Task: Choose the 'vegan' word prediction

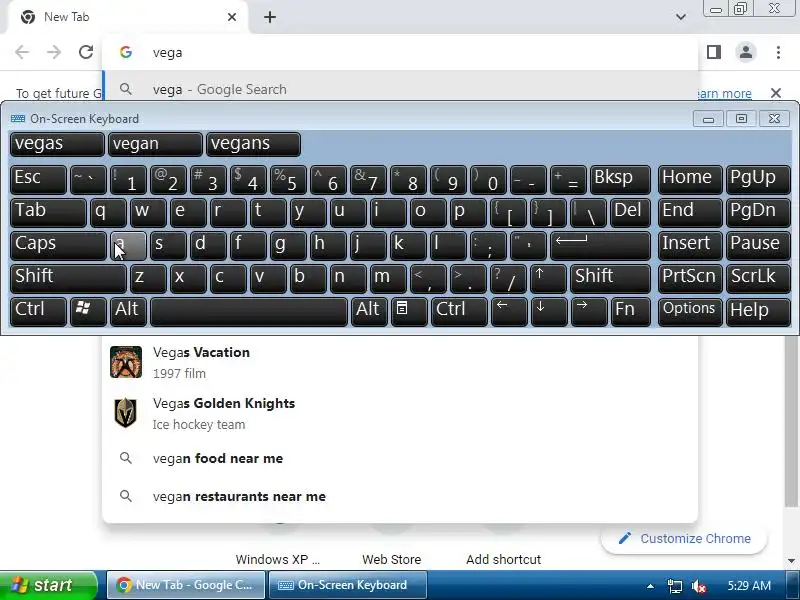Action: pyautogui.click(x=155, y=144)
